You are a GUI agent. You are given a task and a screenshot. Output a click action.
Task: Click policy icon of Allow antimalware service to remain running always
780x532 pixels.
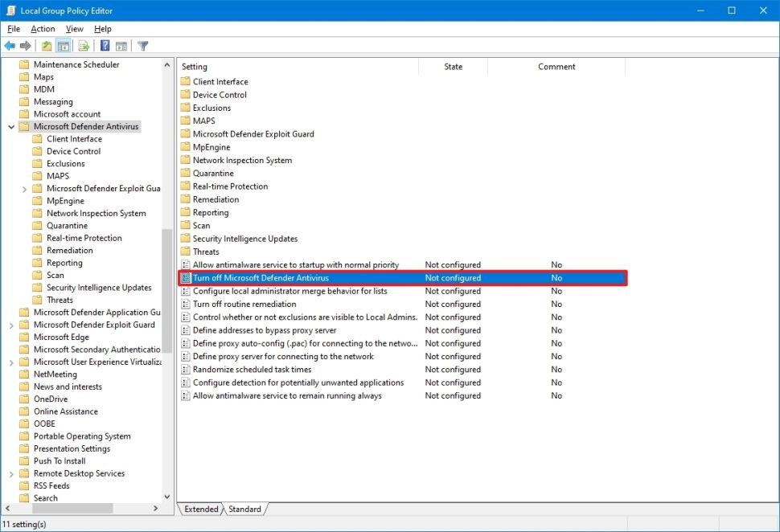point(186,395)
